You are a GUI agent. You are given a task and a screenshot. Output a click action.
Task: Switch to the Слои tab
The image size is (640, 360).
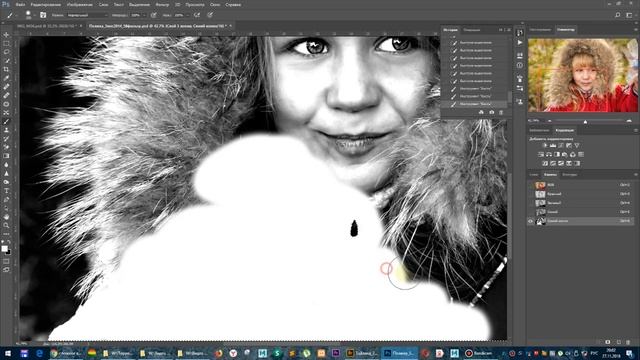click(x=534, y=175)
